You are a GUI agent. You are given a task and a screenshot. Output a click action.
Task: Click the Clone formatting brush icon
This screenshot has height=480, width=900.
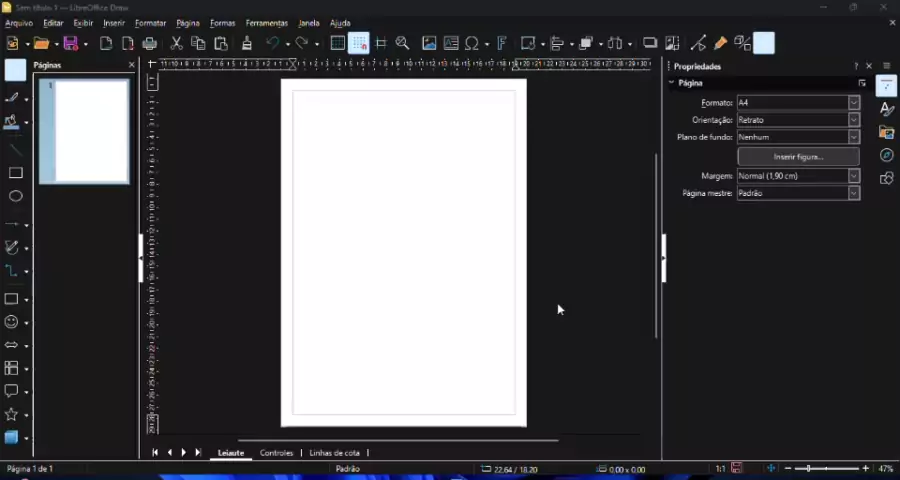pyautogui.click(x=246, y=44)
